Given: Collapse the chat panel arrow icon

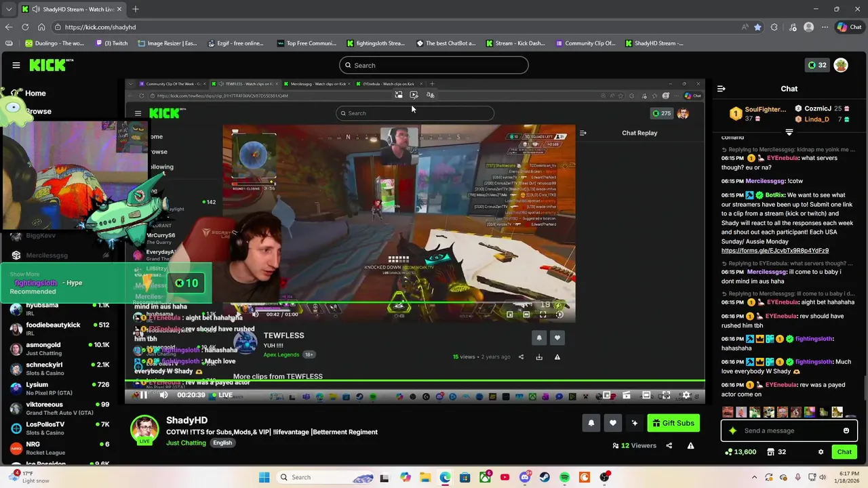Looking at the screenshot, I should [x=721, y=89].
